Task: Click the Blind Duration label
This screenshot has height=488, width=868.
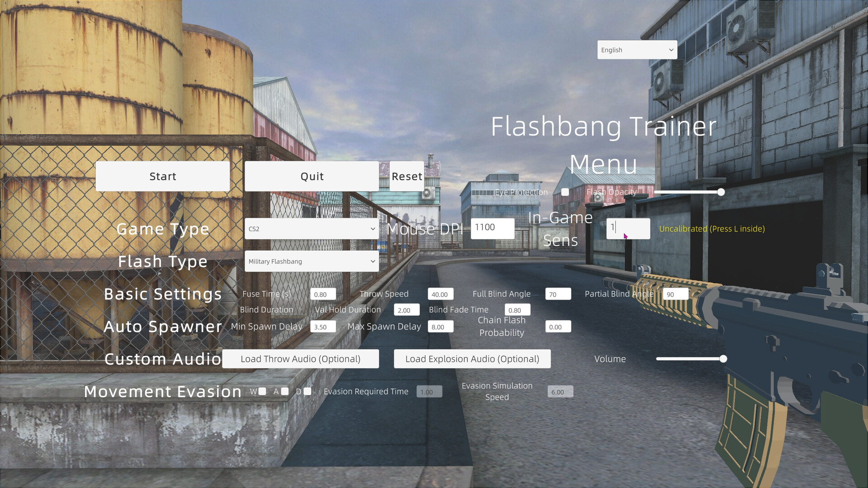Action: [x=267, y=310]
